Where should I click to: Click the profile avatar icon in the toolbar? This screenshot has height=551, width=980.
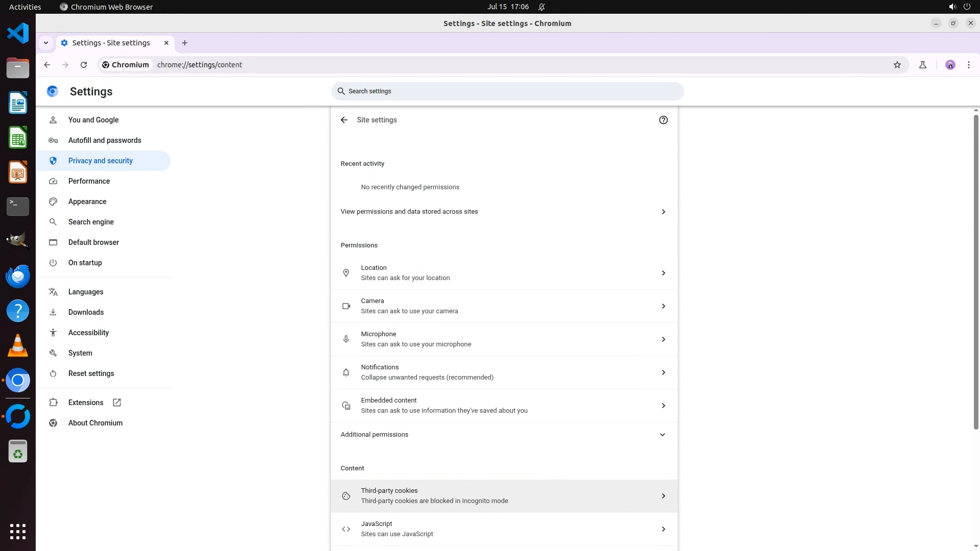coord(950,65)
